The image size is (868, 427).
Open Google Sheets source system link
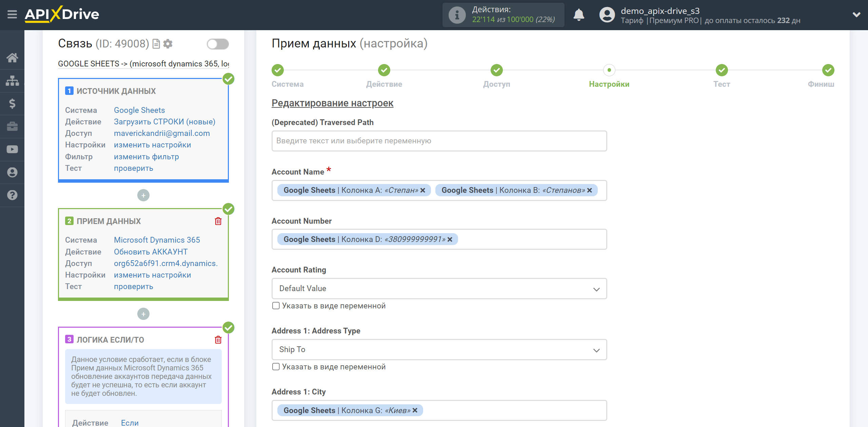pos(139,110)
